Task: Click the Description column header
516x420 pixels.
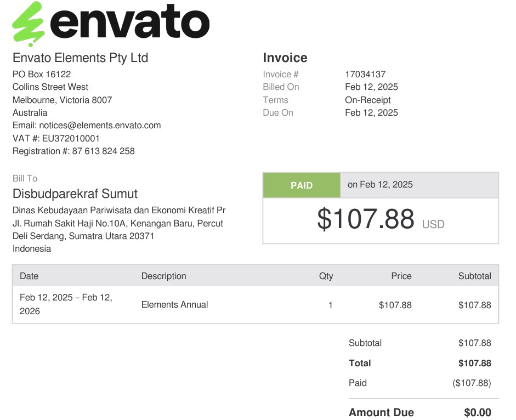Action: [163, 276]
